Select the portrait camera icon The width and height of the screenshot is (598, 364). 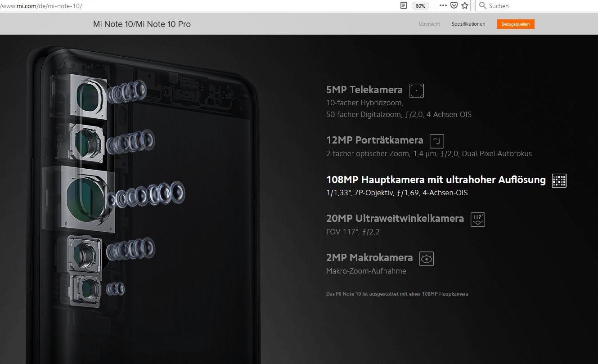tap(437, 141)
